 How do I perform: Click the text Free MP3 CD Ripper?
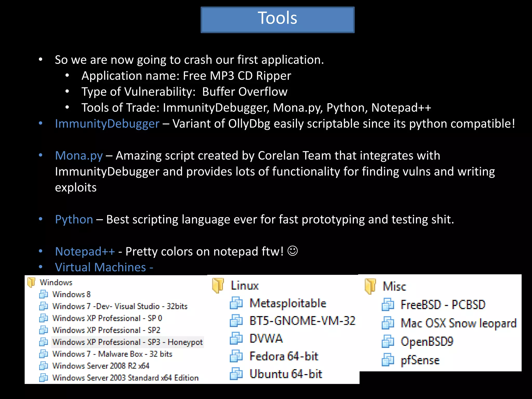point(237,76)
